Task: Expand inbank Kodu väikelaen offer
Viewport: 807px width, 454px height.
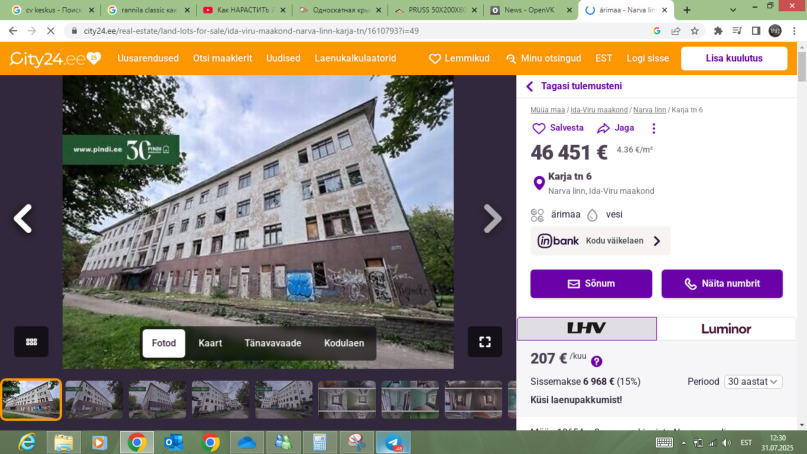Action: (x=600, y=241)
